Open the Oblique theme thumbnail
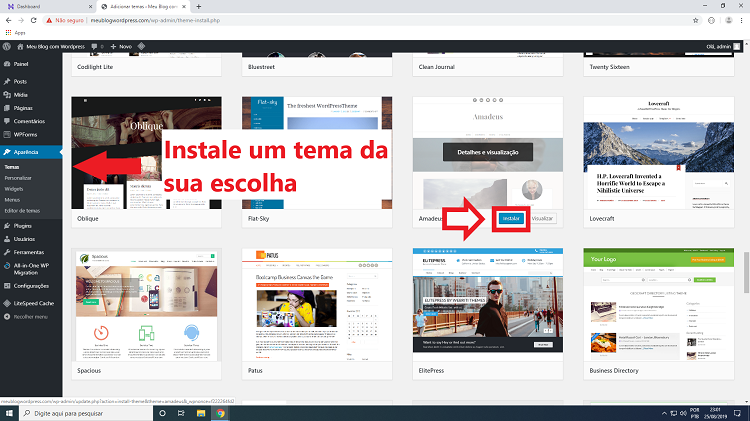The width and height of the screenshot is (750, 421). (x=146, y=153)
